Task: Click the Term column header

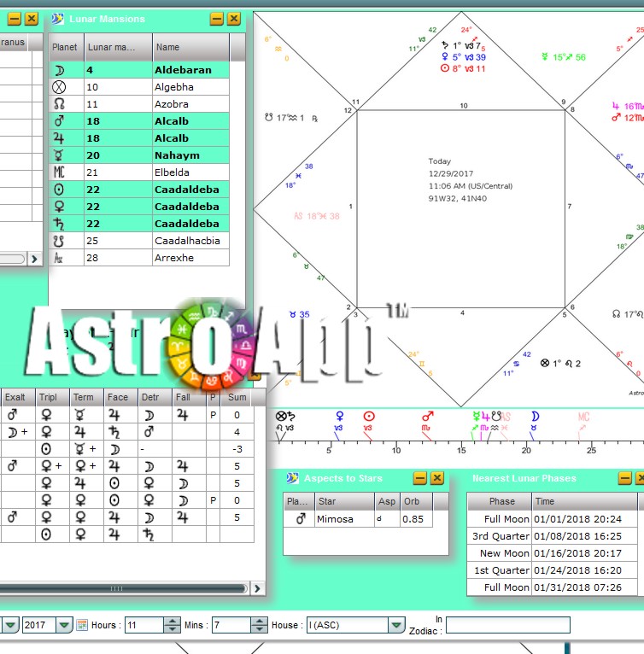Action: [x=86, y=397]
